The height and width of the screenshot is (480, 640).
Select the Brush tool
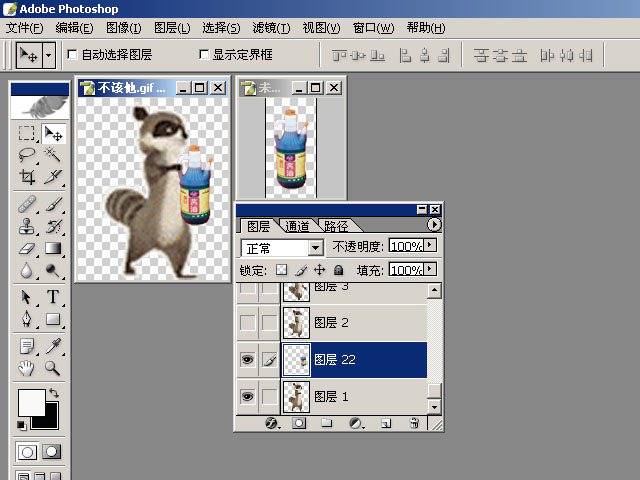point(53,204)
